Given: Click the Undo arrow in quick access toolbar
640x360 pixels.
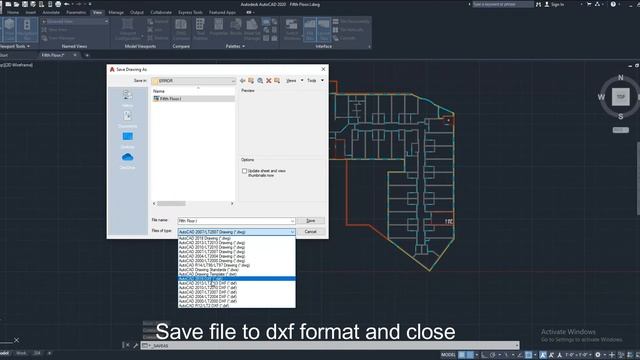Looking at the screenshot, I should [67, 4].
